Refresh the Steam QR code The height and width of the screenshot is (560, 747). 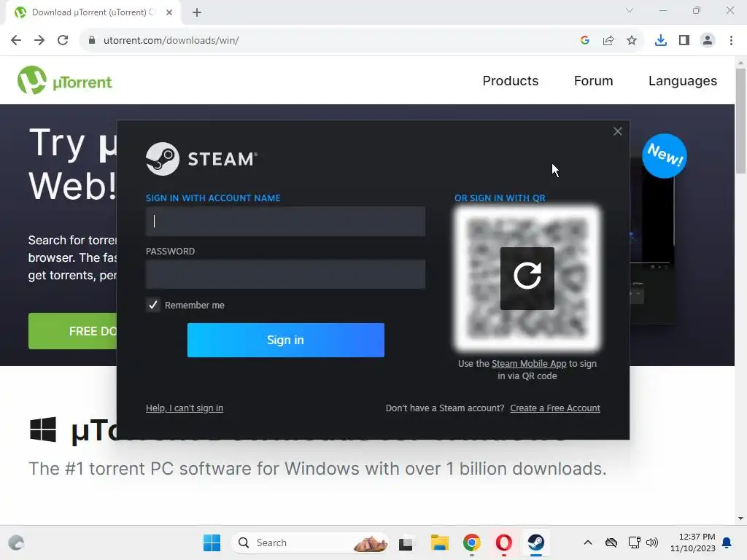click(527, 278)
